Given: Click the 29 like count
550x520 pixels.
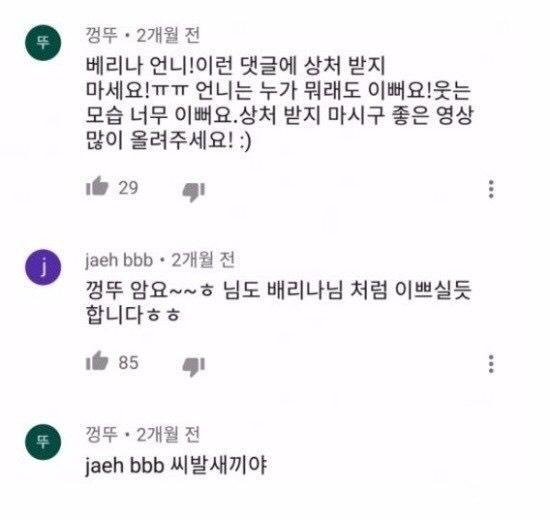Looking at the screenshot, I should click(x=128, y=188).
